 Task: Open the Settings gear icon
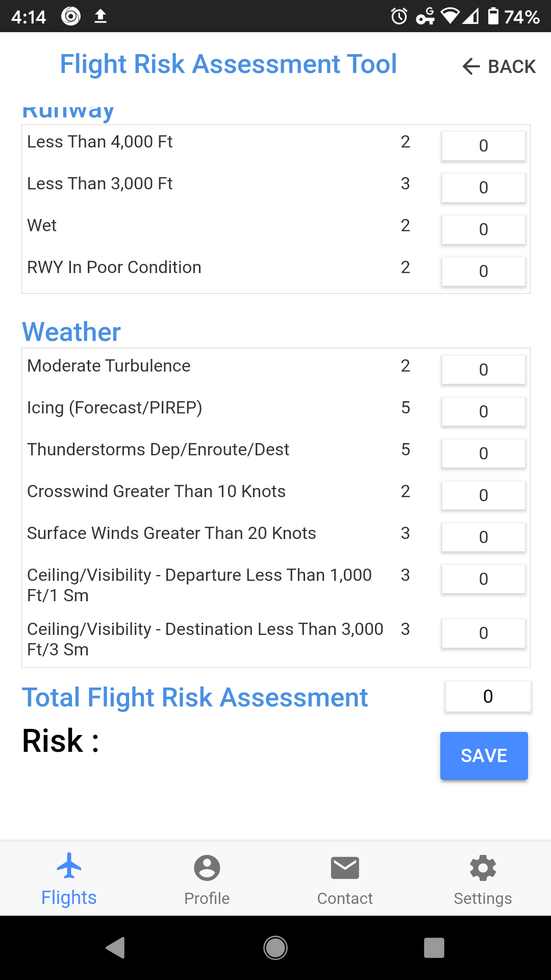point(483,868)
